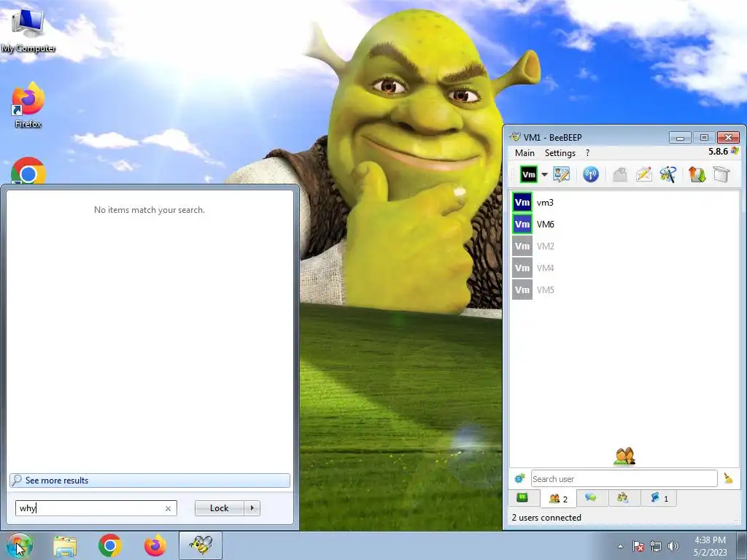Switch to the green board tab
The image size is (747, 560).
[522, 498]
